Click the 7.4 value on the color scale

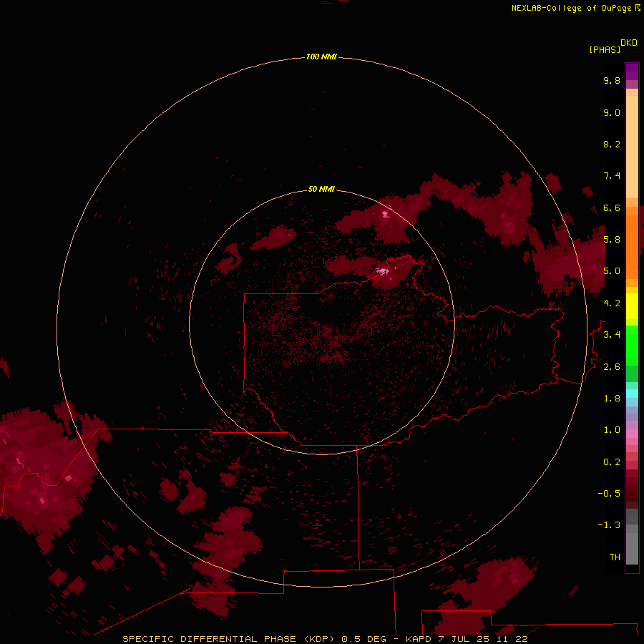[x=612, y=176]
